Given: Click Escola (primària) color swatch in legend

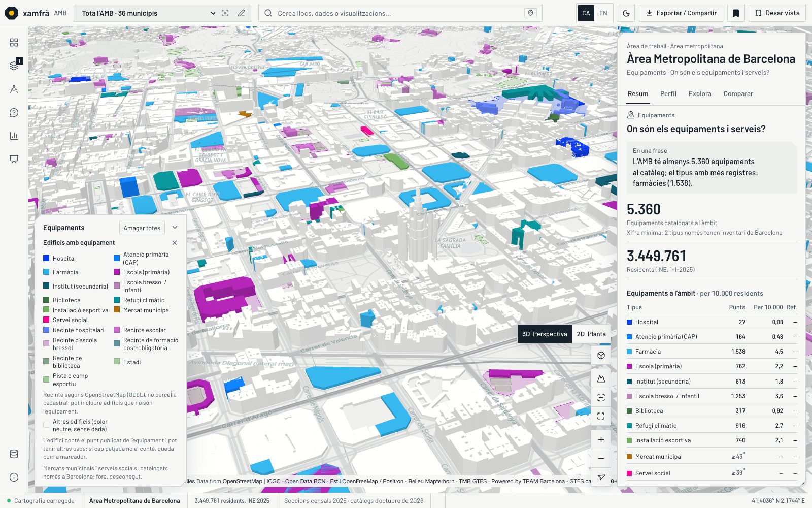Looking at the screenshot, I should point(117,272).
